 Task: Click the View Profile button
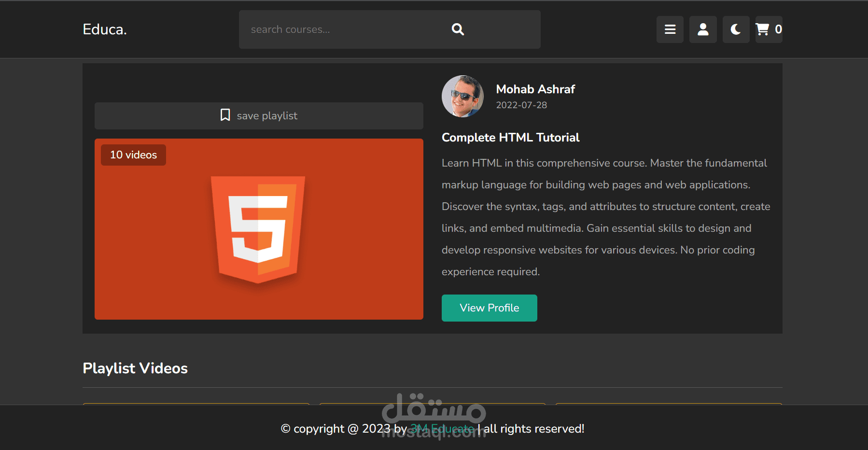(x=490, y=308)
